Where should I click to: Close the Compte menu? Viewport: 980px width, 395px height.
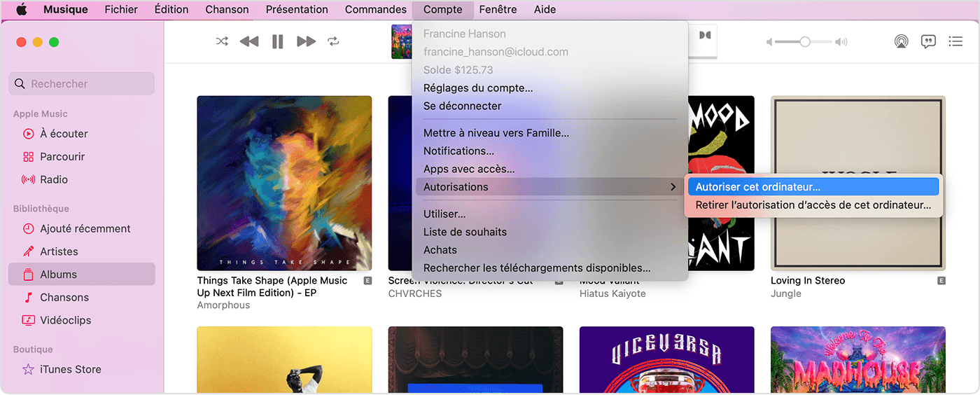point(443,9)
